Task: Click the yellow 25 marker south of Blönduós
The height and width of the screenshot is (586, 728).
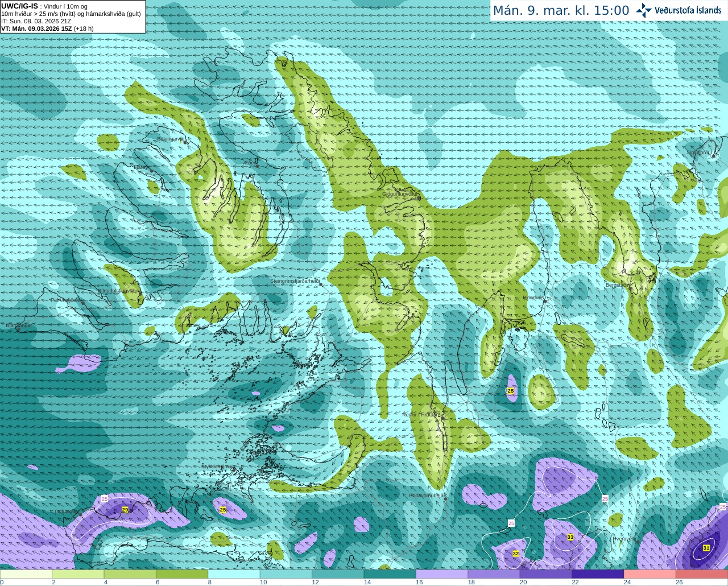Action: 511,391
